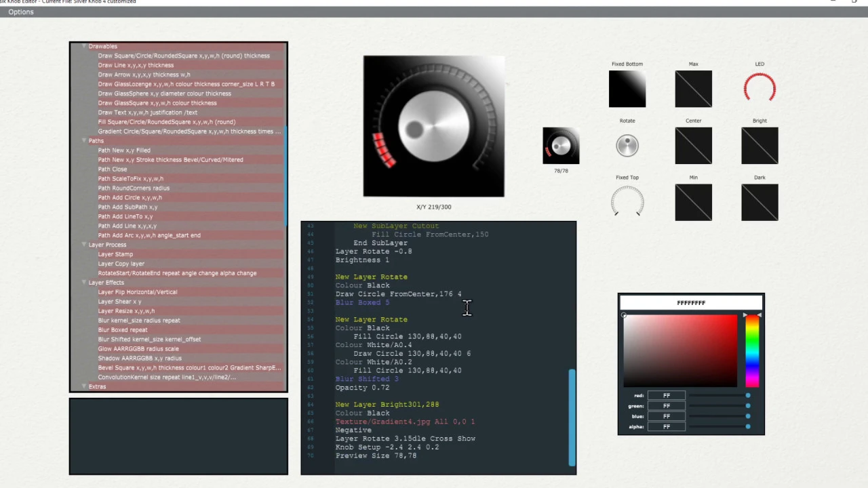The height and width of the screenshot is (488, 868).
Task: Select the Bright layer slot
Action: [x=759, y=146]
